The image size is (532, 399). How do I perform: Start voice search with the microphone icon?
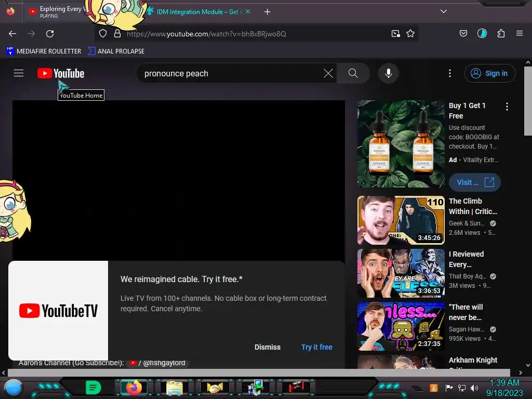click(x=389, y=73)
